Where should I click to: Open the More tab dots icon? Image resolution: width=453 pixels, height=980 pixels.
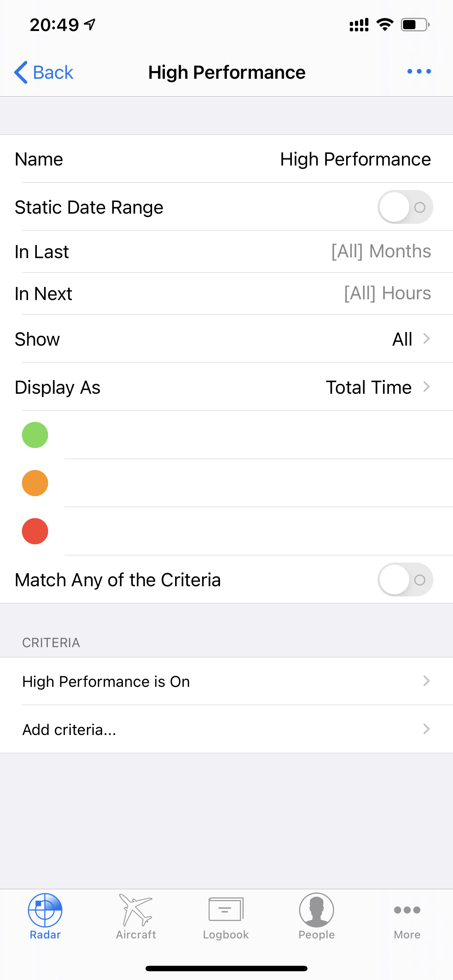click(407, 910)
